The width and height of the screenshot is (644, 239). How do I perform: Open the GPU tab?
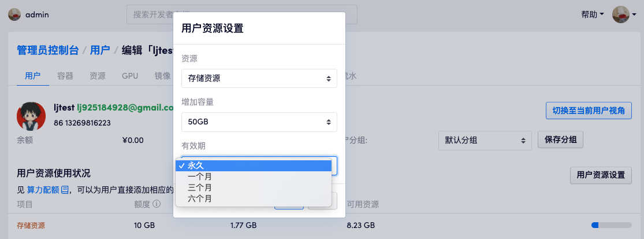coord(130,76)
